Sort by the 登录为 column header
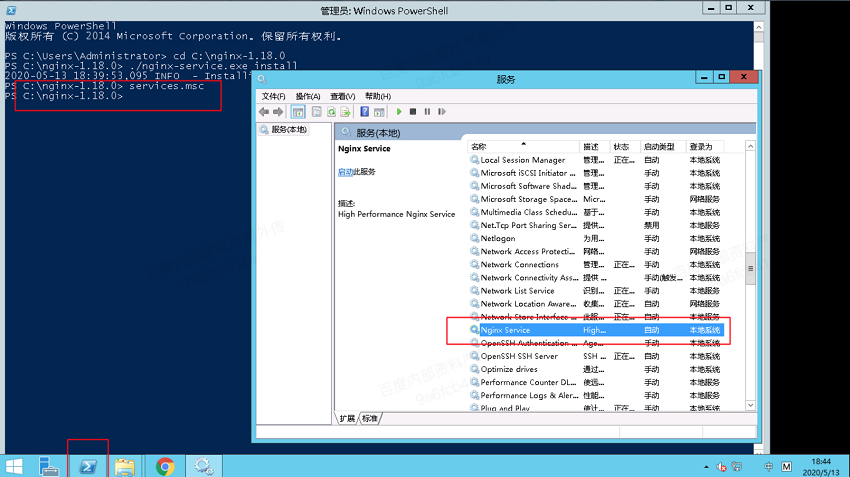The height and width of the screenshot is (477, 850). [x=705, y=146]
